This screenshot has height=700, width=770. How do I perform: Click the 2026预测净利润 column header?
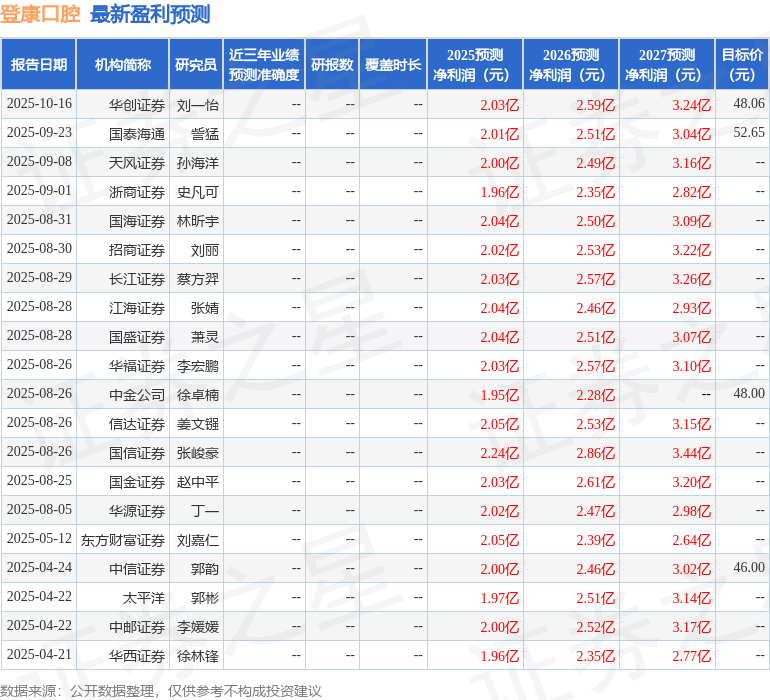pyautogui.click(x=571, y=64)
